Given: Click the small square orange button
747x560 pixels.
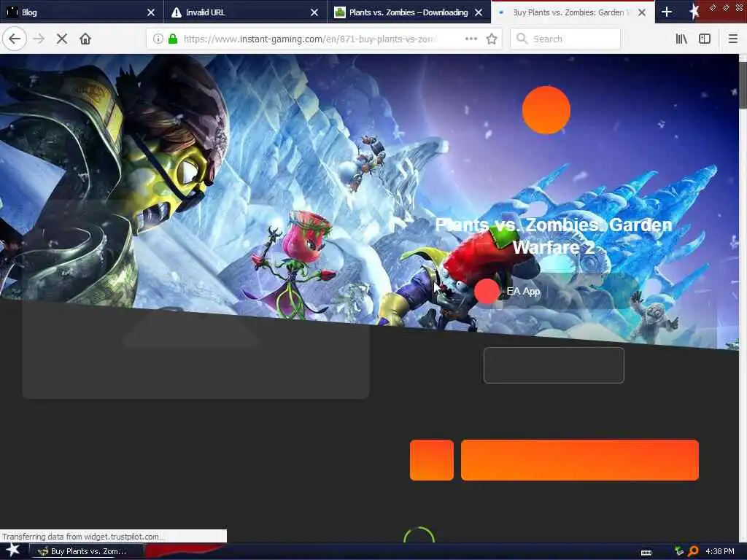Looking at the screenshot, I should click(432, 460).
